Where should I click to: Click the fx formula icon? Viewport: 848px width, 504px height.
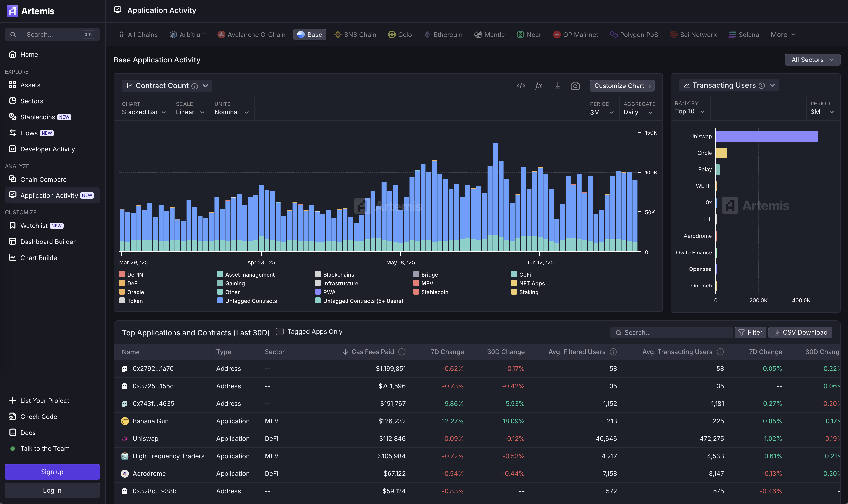pyautogui.click(x=539, y=86)
